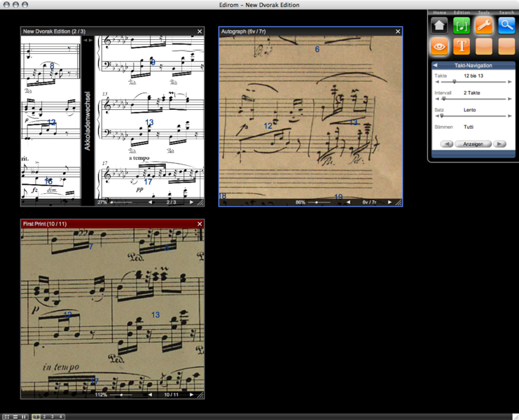Select the Tools wrench icon

(484, 26)
